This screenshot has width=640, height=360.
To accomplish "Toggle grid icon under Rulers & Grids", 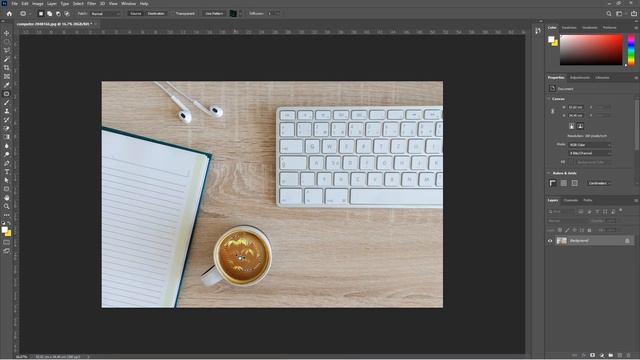I will click(564, 183).
